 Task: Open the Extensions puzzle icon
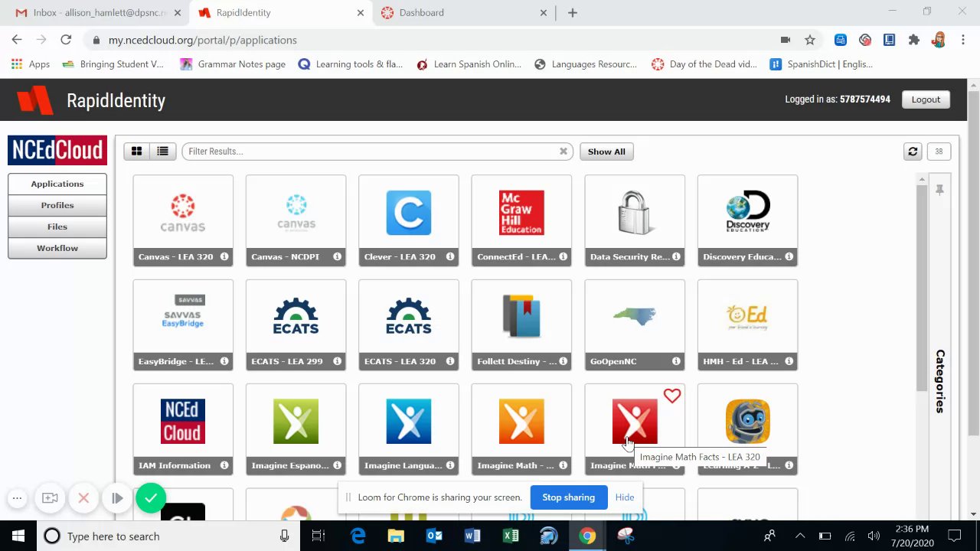tap(913, 40)
